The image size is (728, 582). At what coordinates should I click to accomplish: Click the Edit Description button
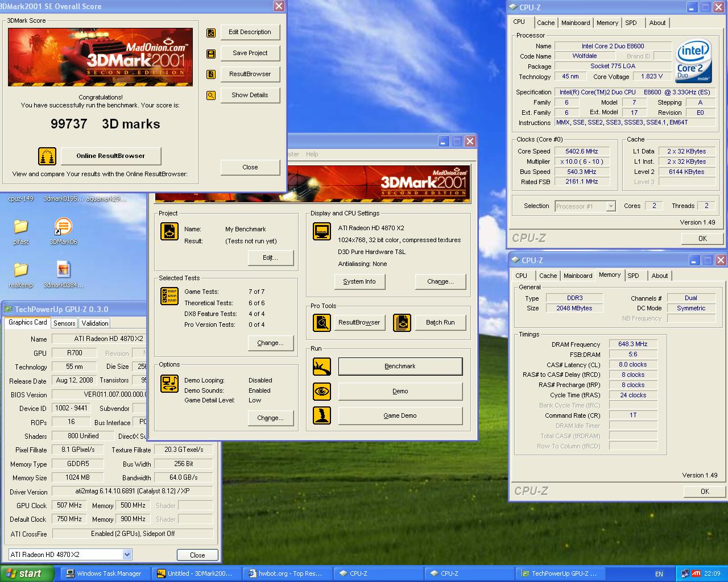tap(250, 32)
